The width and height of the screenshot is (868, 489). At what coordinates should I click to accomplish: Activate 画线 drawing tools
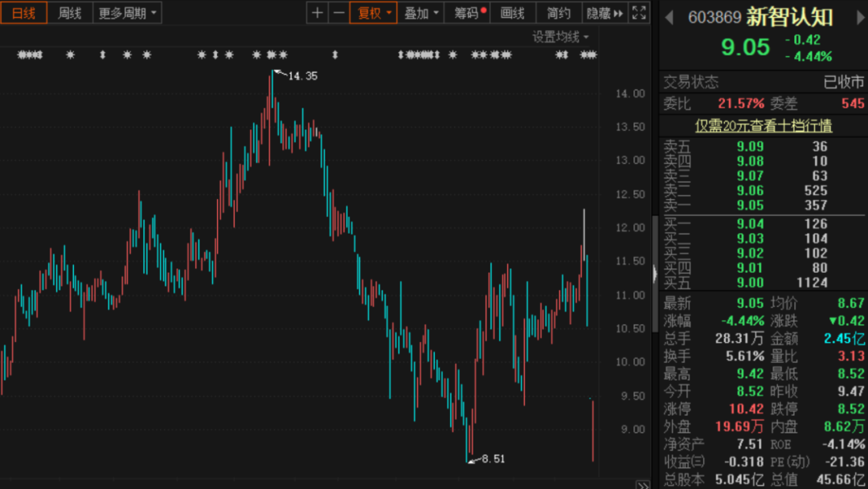click(x=513, y=13)
